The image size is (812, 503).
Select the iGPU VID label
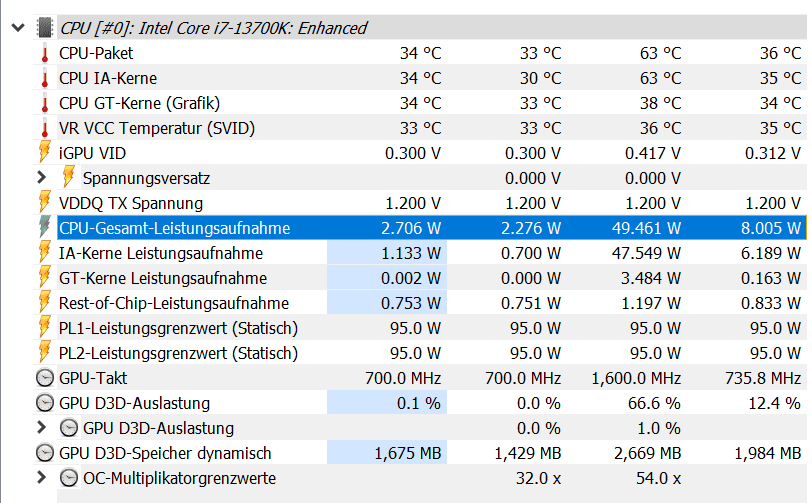[x=92, y=153]
